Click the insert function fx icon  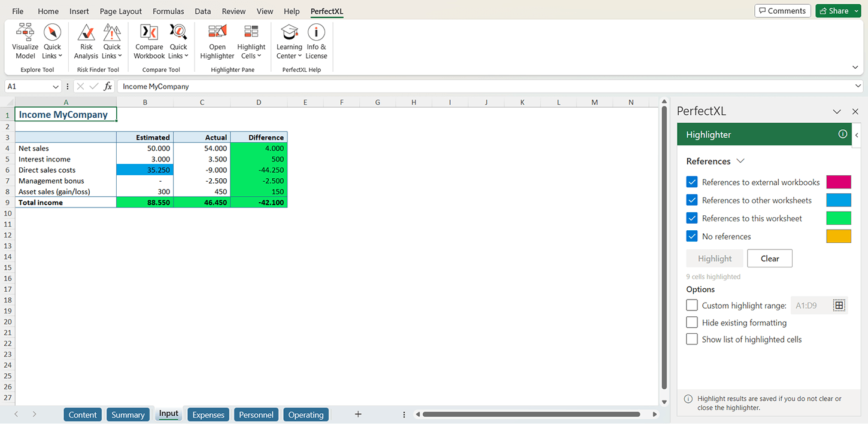click(x=108, y=87)
